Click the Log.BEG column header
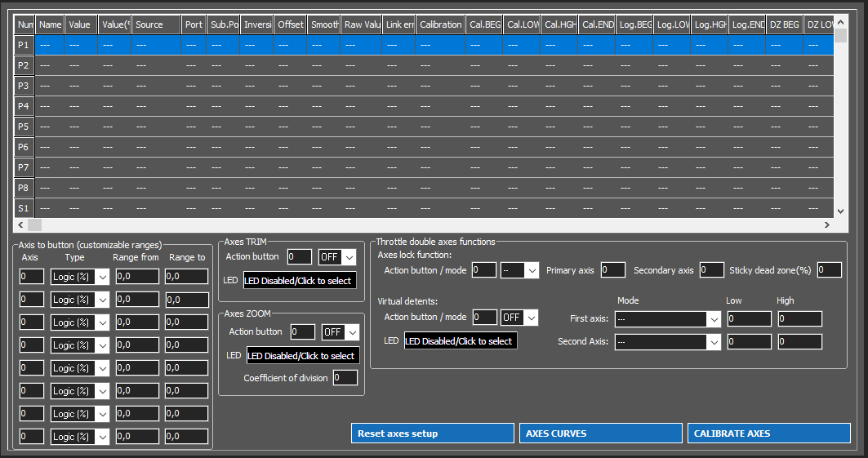The image size is (868, 458). (634, 24)
